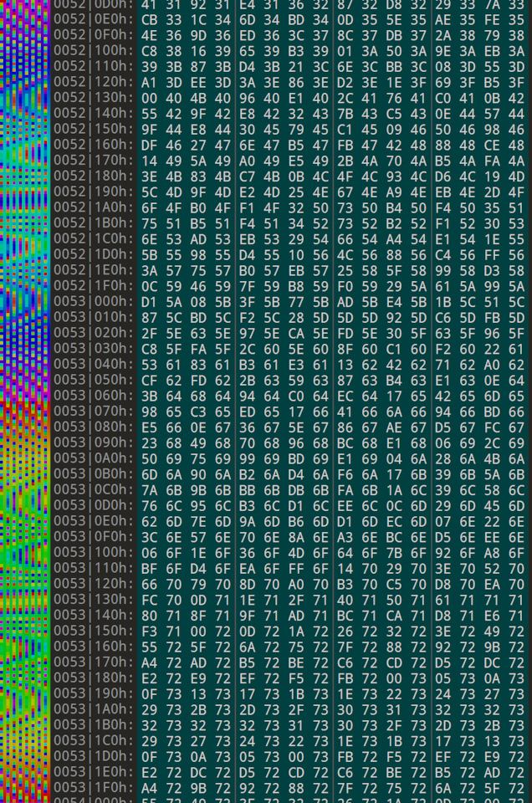The width and height of the screenshot is (532, 803).
Task: Pick byte 31 in row 0053|1B0h
Action: click(296, 726)
